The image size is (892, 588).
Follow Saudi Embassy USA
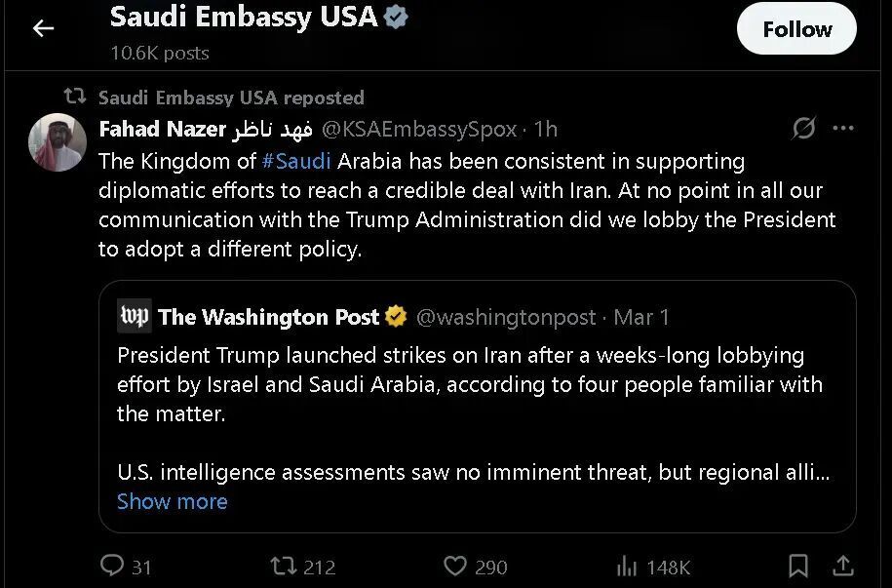click(796, 30)
